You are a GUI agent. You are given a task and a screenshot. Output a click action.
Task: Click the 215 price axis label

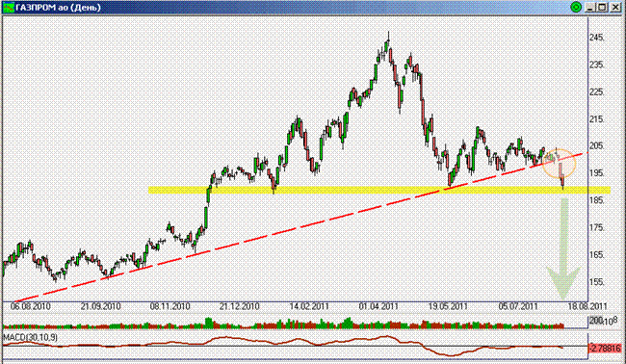coord(596,119)
